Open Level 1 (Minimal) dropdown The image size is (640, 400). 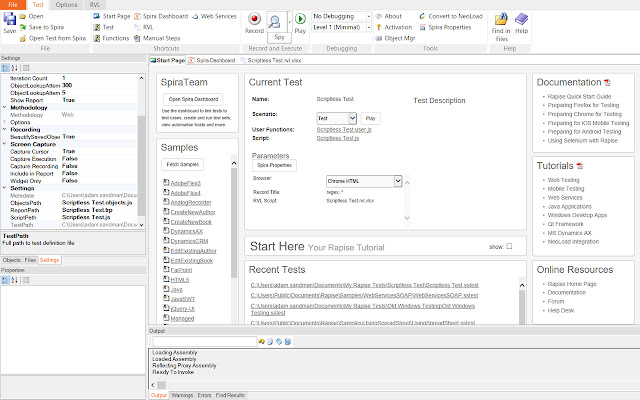[x=369, y=27]
